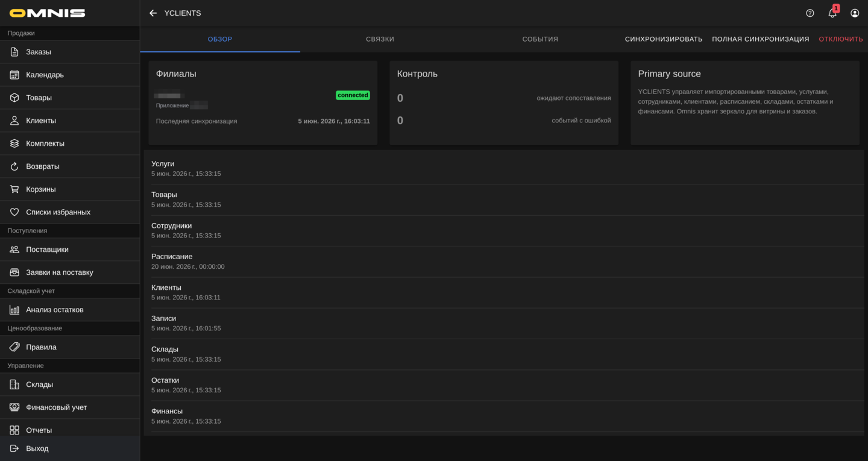
Task: Click the Финансовый учет money icon
Action: (14, 407)
